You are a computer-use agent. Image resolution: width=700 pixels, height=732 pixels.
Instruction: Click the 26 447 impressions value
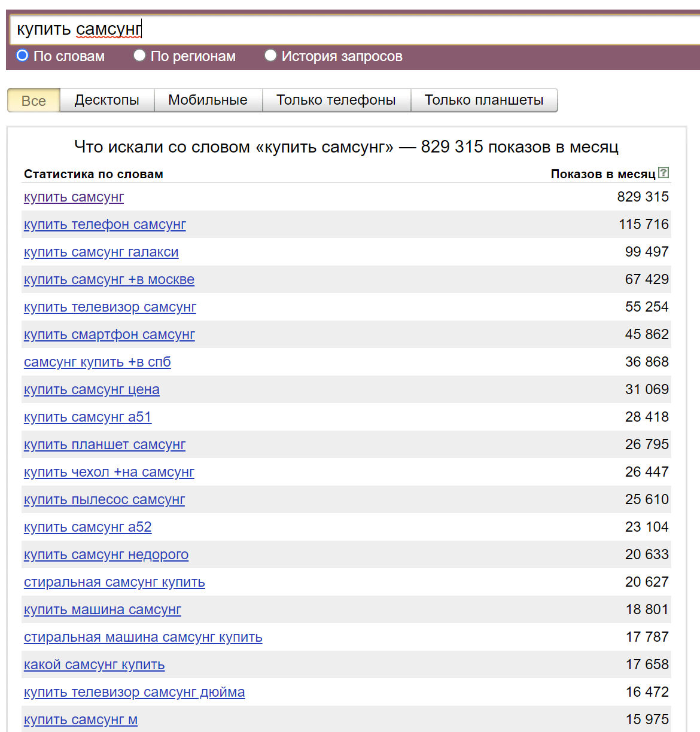(x=647, y=472)
